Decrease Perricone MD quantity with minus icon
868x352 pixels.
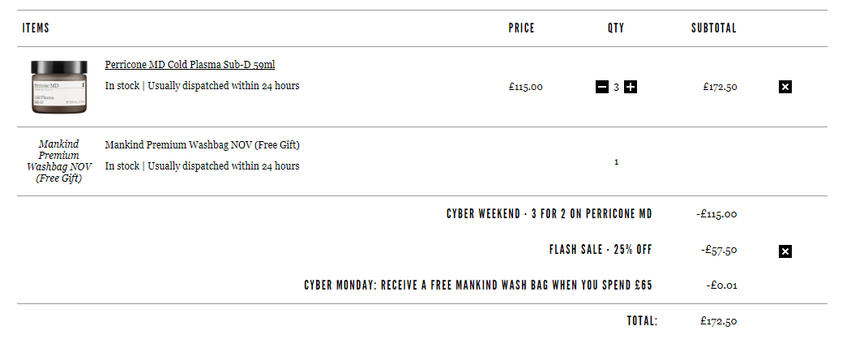(x=601, y=87)
